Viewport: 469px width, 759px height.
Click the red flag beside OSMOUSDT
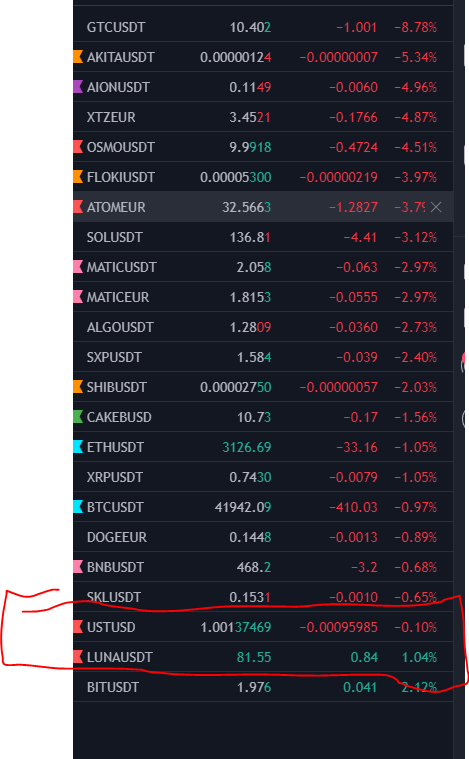78,147
